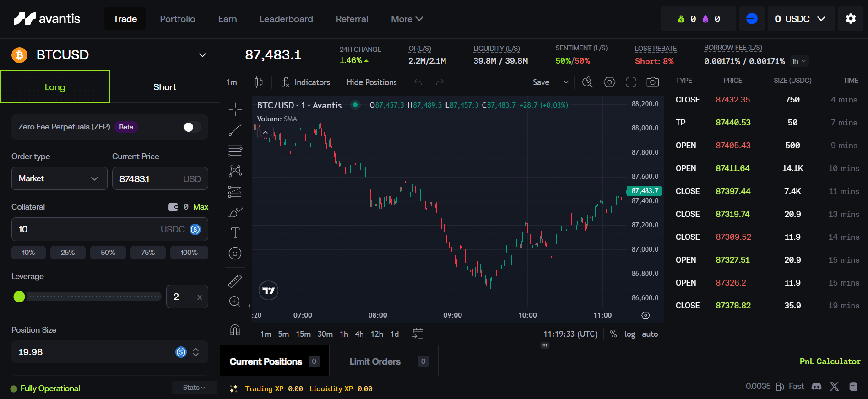Screen dimensions: 868x399
Task: Click Max collateral link
Action: pos(201,207)
